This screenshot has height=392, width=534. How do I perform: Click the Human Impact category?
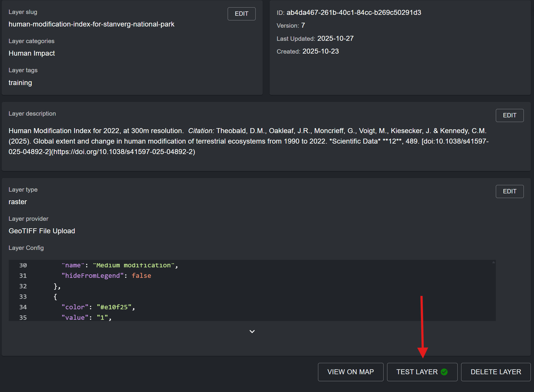pyautogui.click(x=32, y=53)
